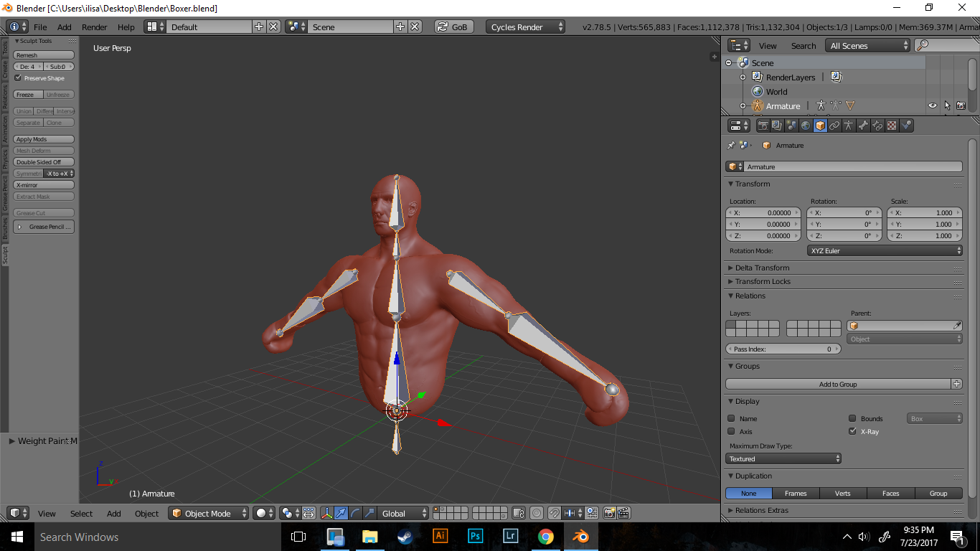Expand the RenderLayers tree item in outliner

point(743,77)
